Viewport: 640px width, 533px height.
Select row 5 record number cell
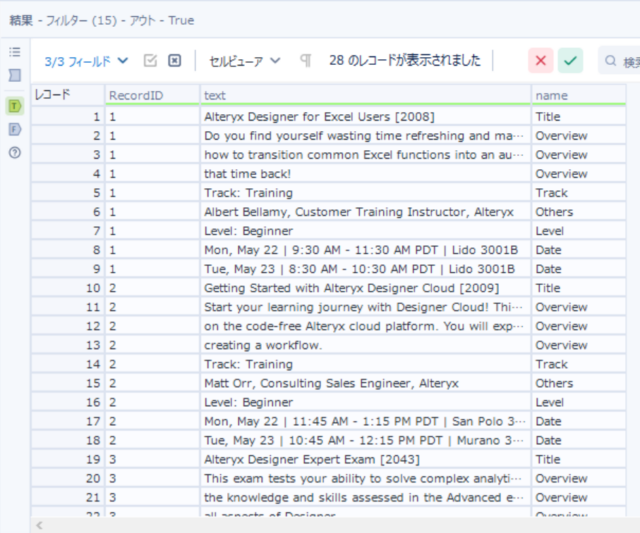68,193
